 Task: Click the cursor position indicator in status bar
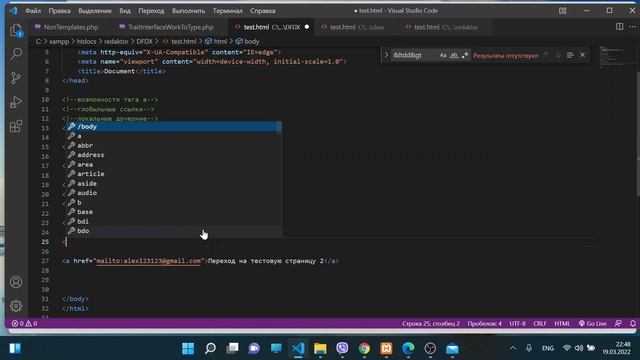click(x=431, y=323)
